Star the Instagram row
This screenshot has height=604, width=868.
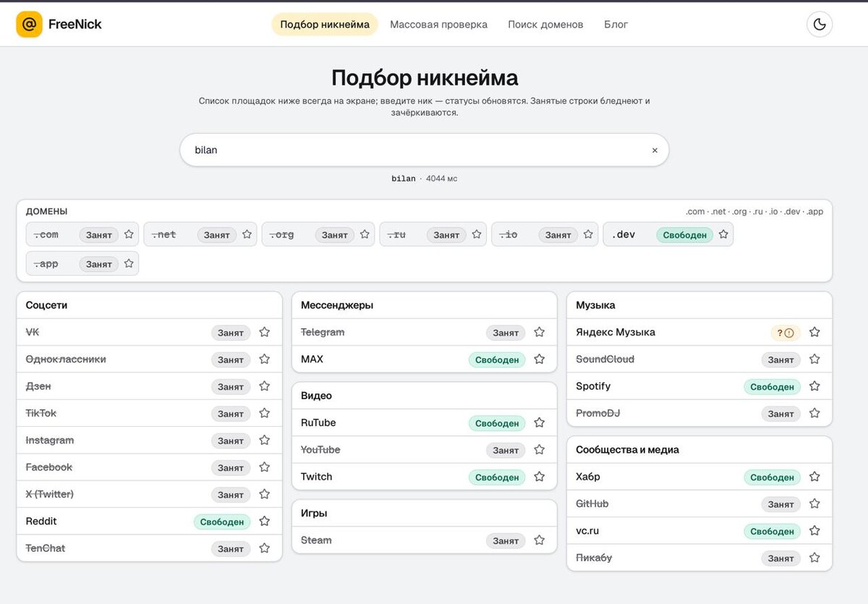coord(264,440)
